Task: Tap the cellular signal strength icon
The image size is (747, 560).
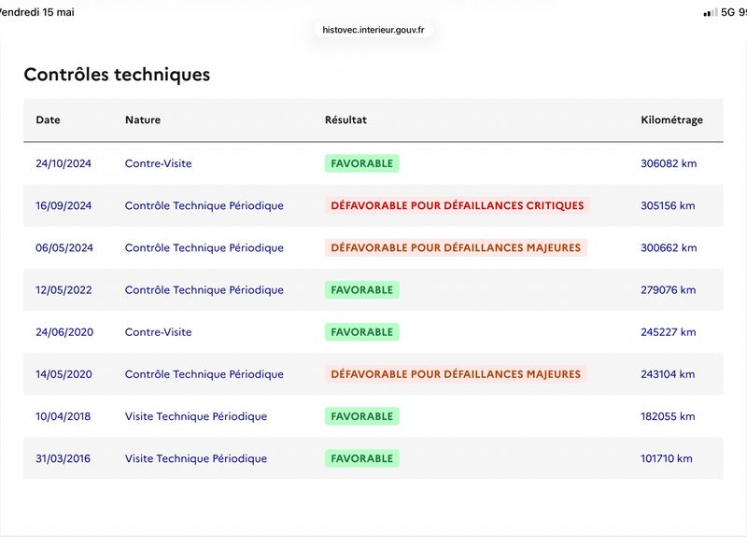Action: 711,13
